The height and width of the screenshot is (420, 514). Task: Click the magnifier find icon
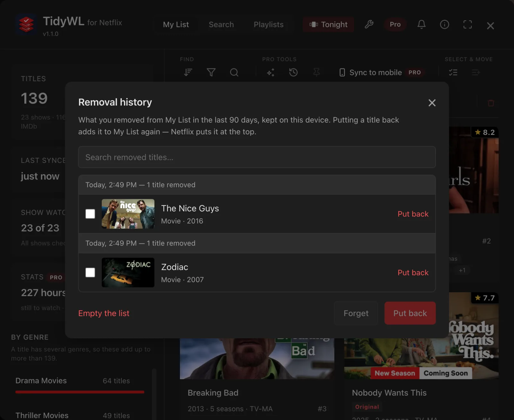[234, 72]
